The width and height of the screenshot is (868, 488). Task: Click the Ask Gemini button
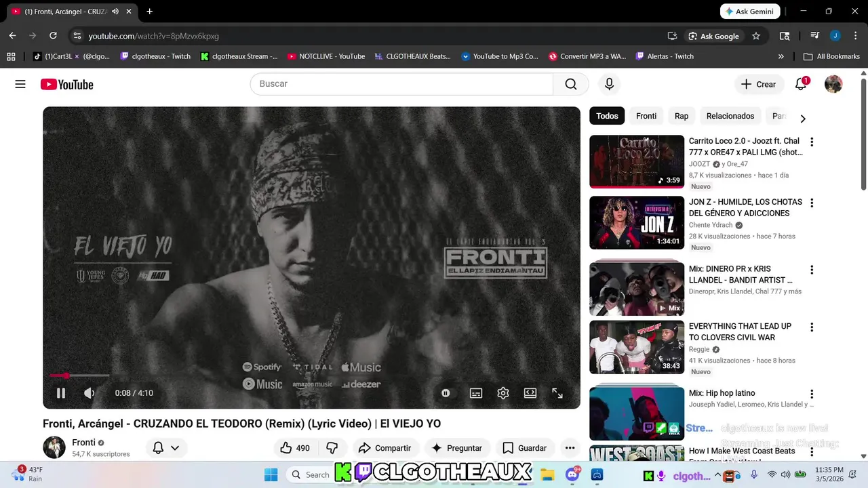tap(750, 12)
